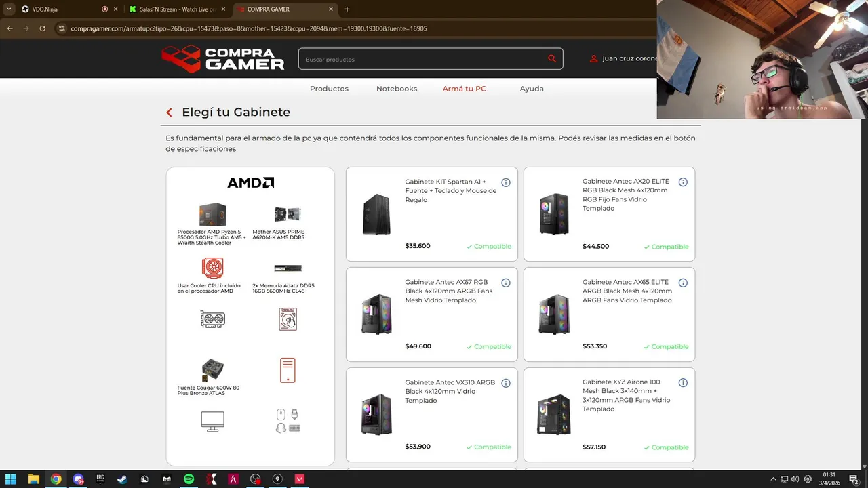
Task: Select the hard drive storage step icon
Action: [288, 319]
